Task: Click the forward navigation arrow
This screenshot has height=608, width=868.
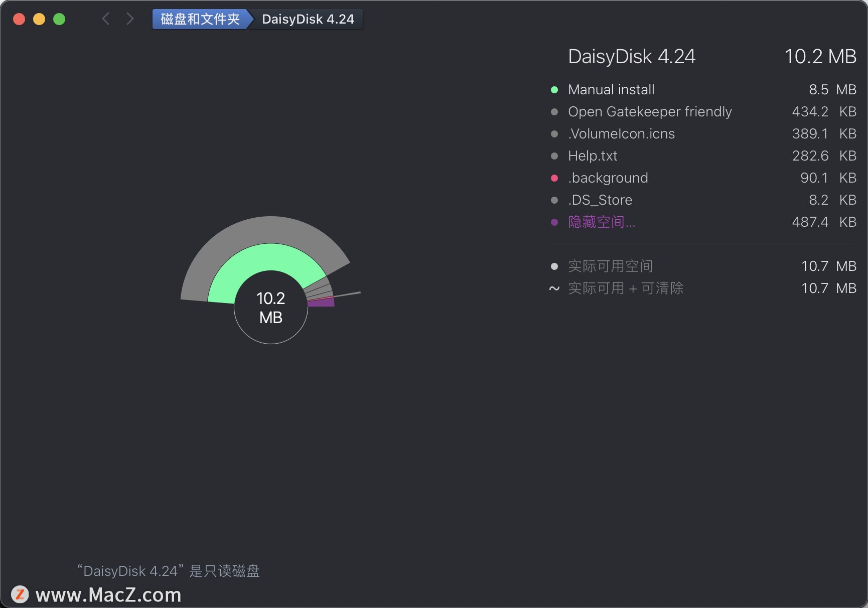Action: point(130,19)
